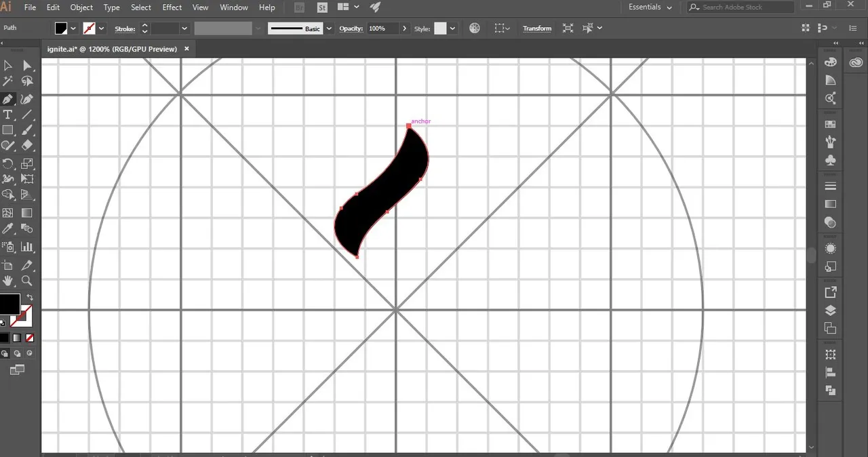This screenshot has width=868, height=457.
Task: Open the Swatches panel
Action: point(830,124)
